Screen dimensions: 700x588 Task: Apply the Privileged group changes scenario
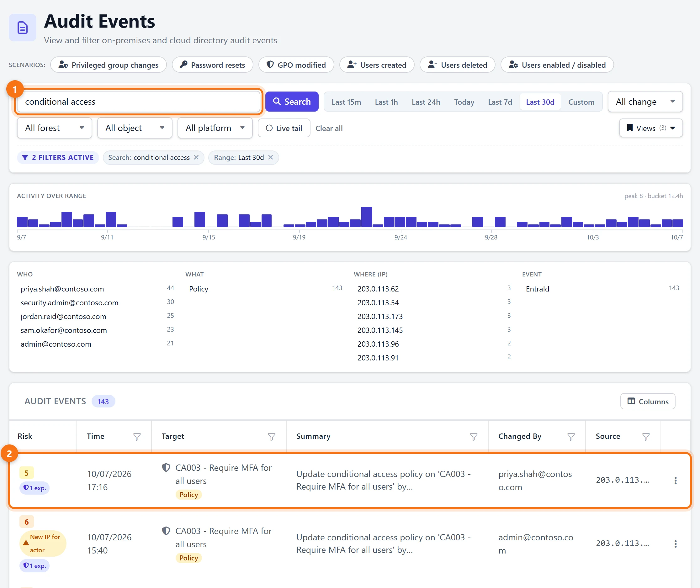[x=109, y=65]
